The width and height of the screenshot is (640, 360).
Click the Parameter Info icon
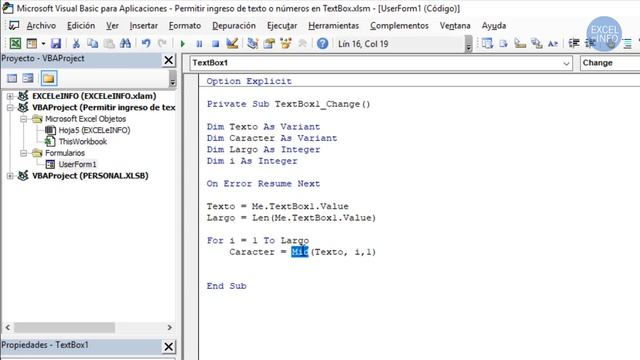[x=536, y=43]
